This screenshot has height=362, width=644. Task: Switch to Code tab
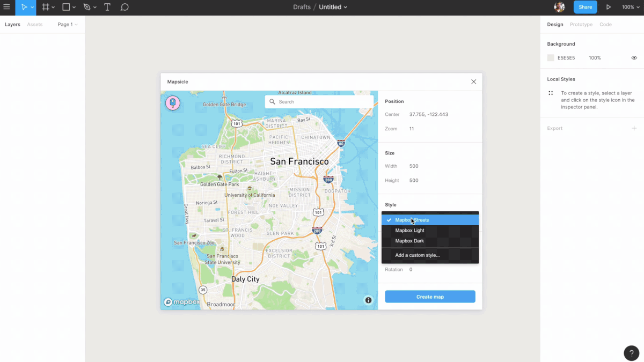coord(605,25)
